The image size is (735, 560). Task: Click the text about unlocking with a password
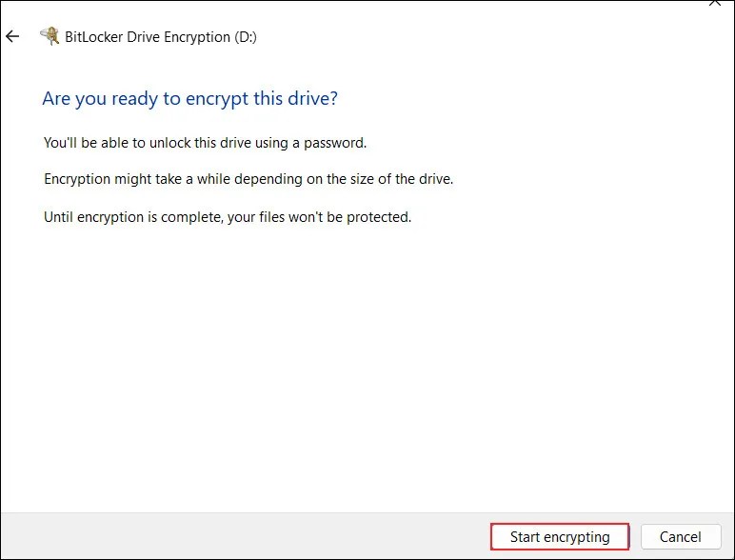tap(205, 143)
